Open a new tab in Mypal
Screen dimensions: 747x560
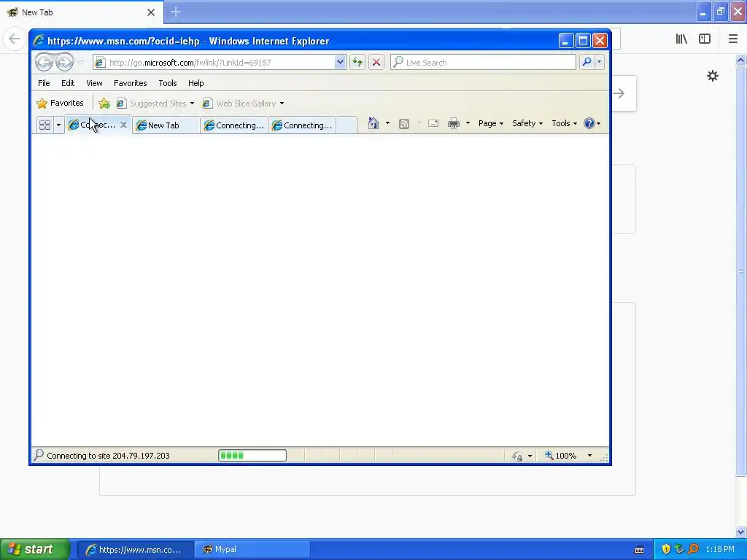point(176,12)
